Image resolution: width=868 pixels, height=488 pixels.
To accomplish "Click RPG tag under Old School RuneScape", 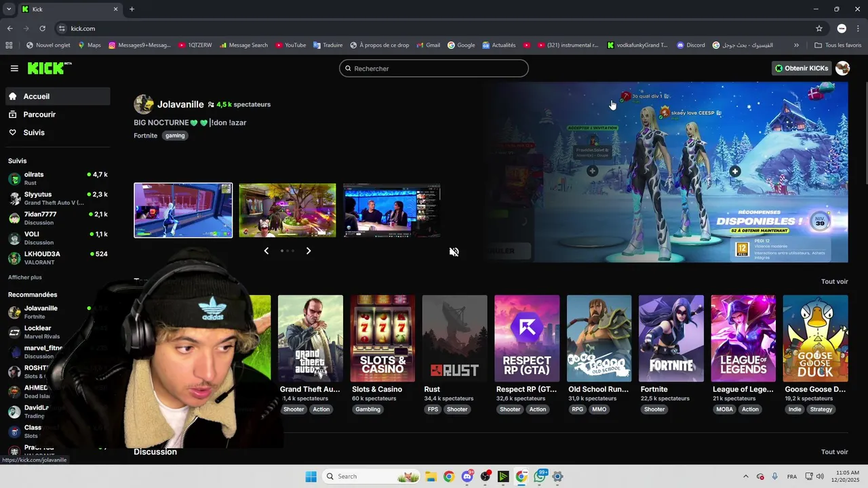I will pyautogui.click(x=578, y=409).
